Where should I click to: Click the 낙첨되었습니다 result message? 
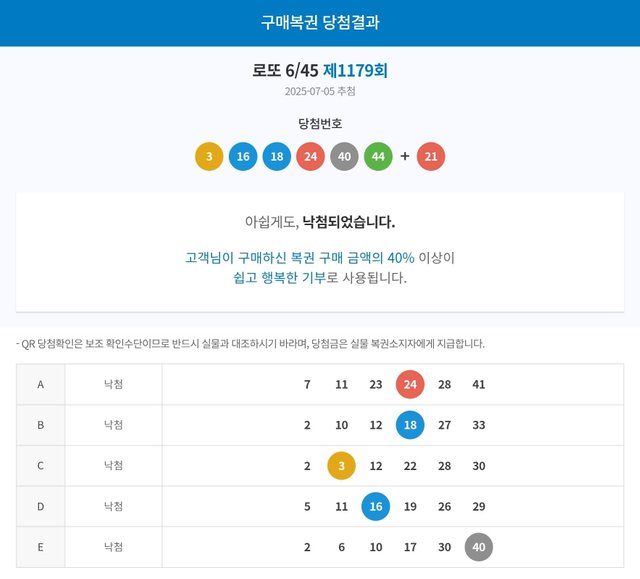point(349,222)
